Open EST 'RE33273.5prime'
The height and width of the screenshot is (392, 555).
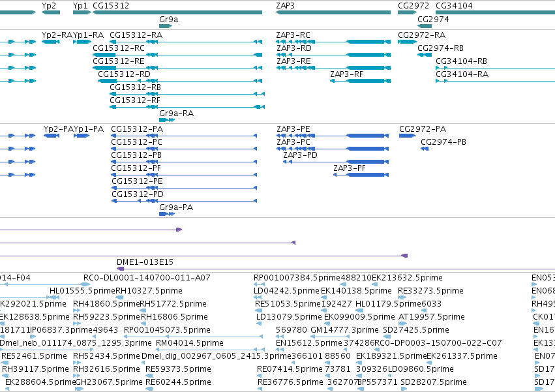pos(431,291)
